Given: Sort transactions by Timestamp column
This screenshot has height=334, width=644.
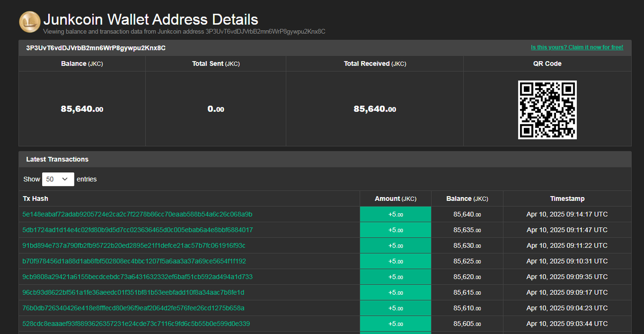Looking at the screenshot, I should [x=567, y=198].
